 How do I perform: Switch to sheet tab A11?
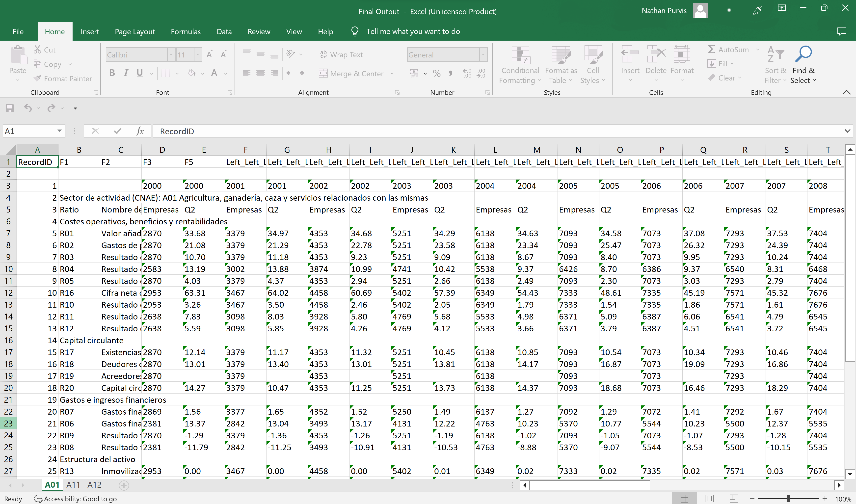pyautogui.click(x=73, y=485)
